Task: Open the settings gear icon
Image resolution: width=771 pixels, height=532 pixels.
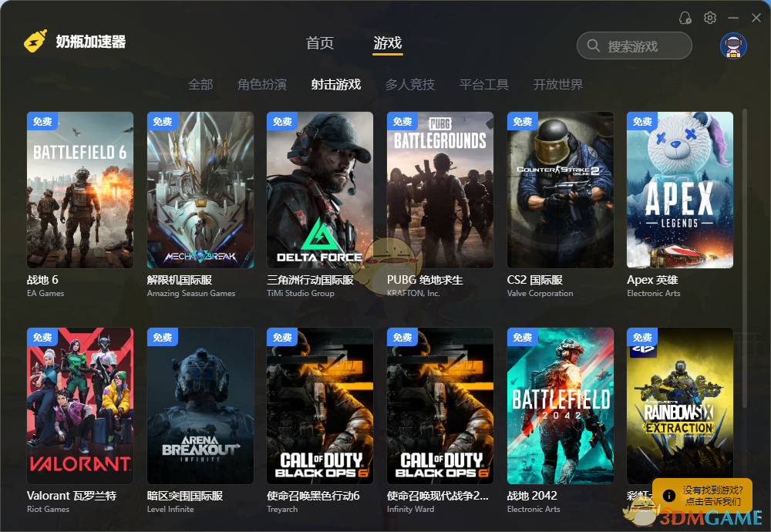Action: click(709, 19)
